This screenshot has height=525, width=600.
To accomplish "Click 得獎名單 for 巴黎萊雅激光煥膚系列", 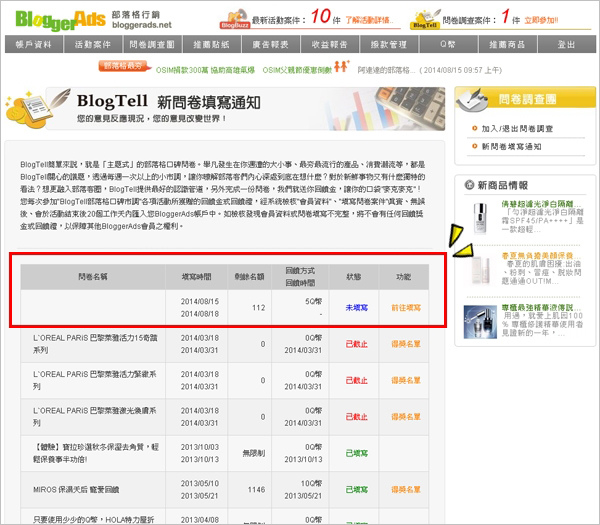I will click(x=406, y=417).
